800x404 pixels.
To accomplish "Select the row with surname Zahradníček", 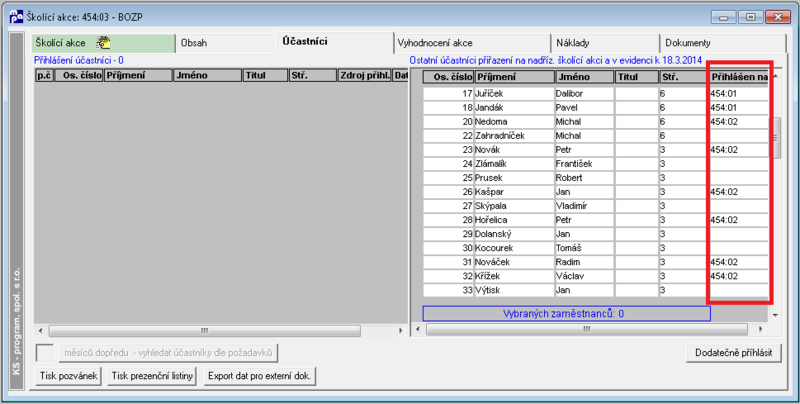I will click(595, 136).
